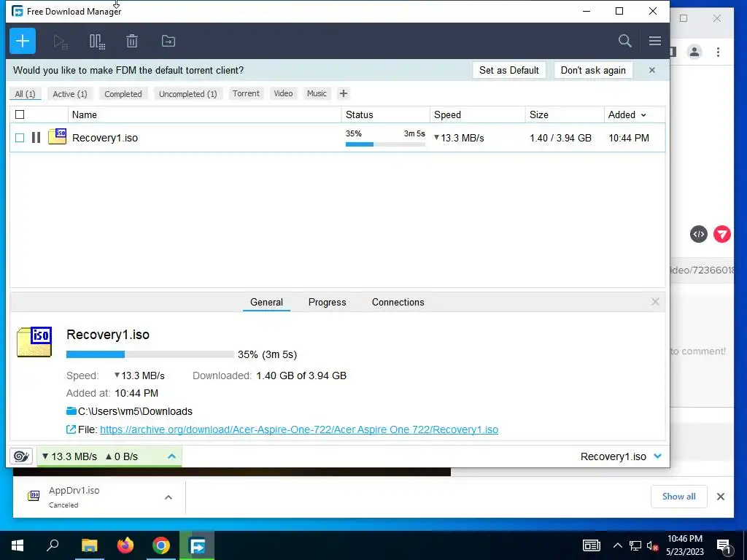Viewport: 747px width, 560px height.
Task: Close the Chrome downloads bar
Action: [x=721, y=497]
